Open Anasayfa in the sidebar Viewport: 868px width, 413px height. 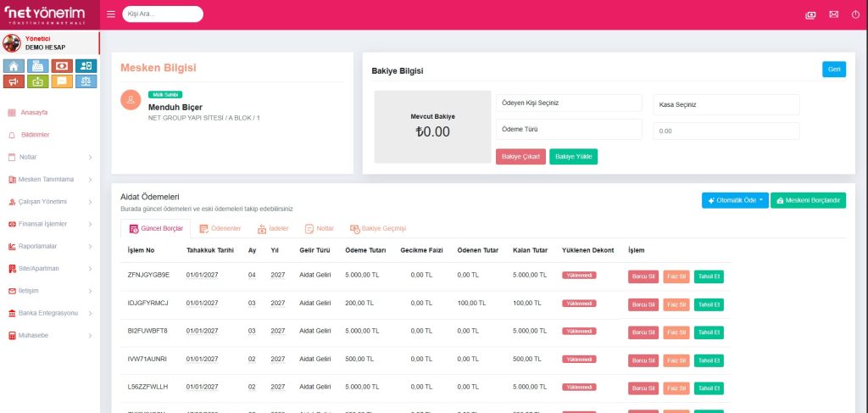(33, 112)
